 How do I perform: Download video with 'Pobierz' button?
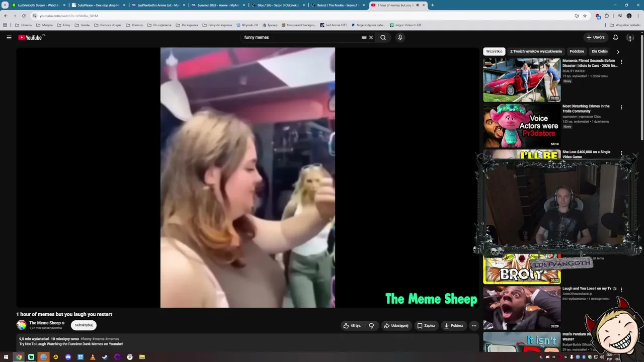tap(453, 325)
